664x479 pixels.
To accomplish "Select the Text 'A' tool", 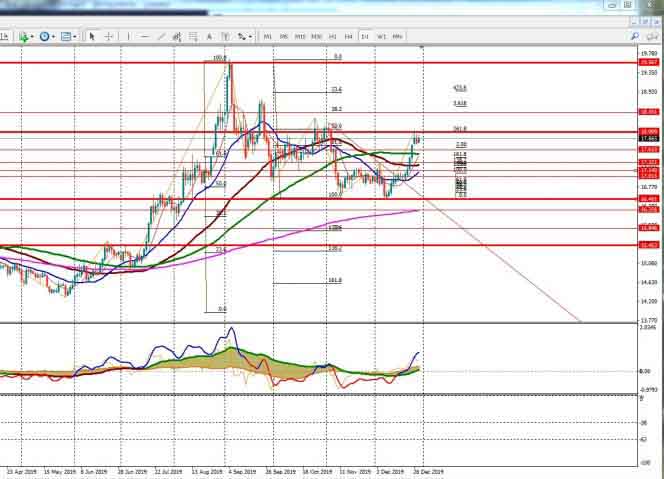I will pos(209,37).
